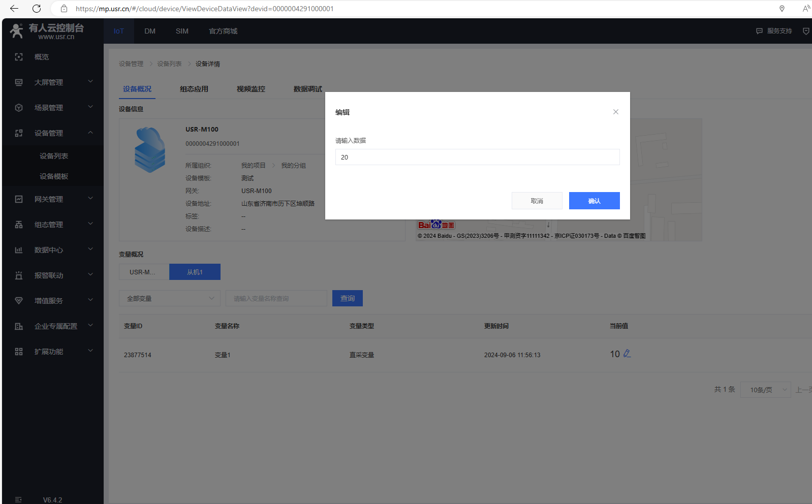Select the IoT top navigation tab
The height and width of the screenshot is (504, 812).
pyautogui.click(x=119, y=31)
